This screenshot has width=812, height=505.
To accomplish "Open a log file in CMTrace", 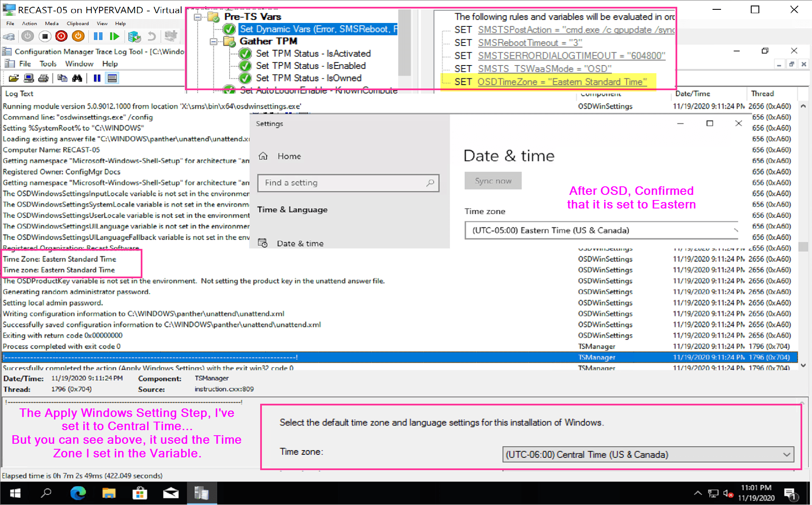I will coord(14,79).
